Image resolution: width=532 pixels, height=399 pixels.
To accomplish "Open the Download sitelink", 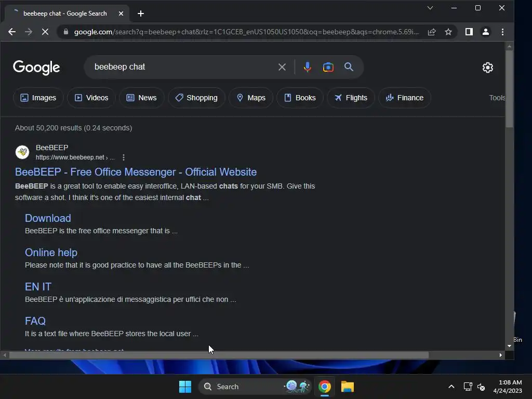I will click(48, 218).
